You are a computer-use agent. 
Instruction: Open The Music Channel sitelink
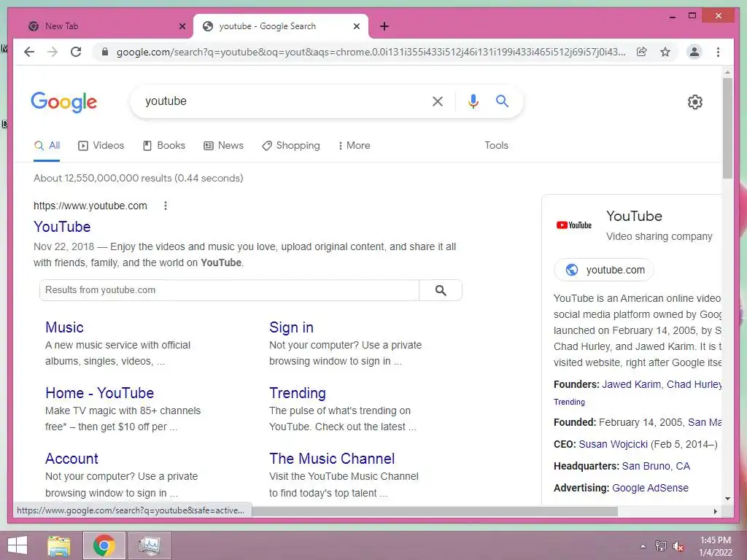tap(332, 459)
